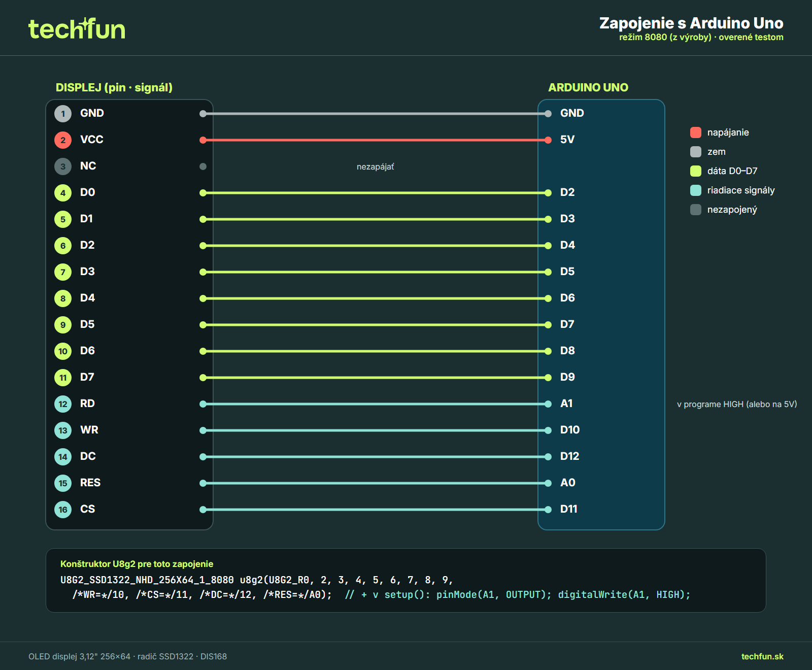812x670 pixels.
Task: Click the Arduino GND pin label
Action: (572, 113)
